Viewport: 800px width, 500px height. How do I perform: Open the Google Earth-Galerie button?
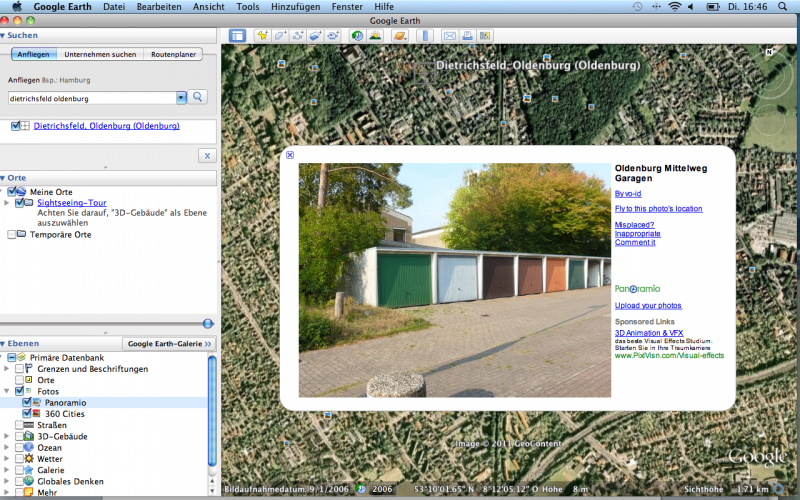169,343
